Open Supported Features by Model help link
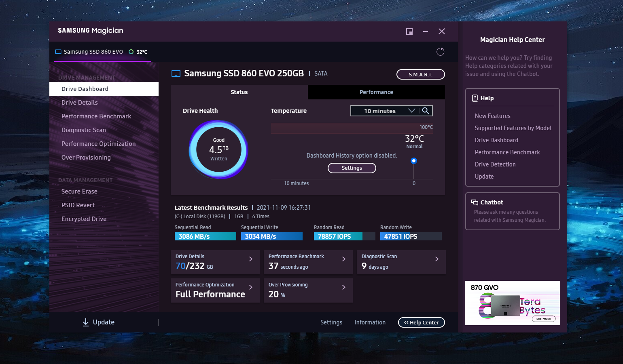Image resolution: width=623 pixels, height=364 pixels. tap(513, 128)
